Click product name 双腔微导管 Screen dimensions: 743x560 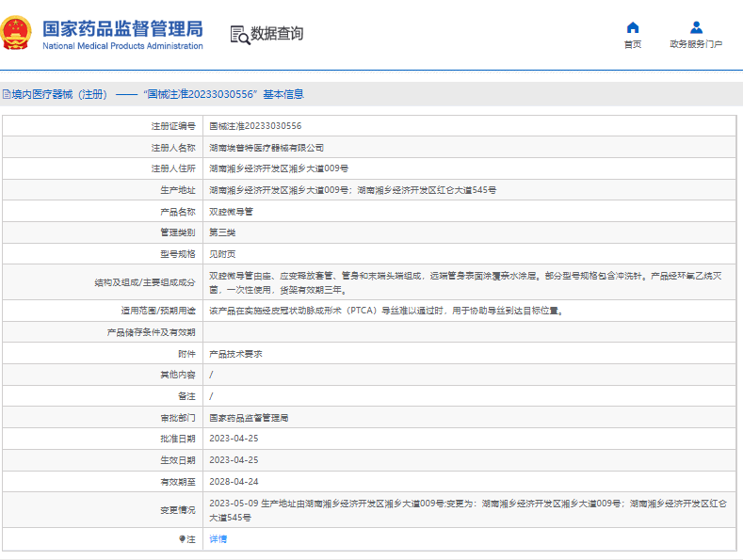[x=232, y=212]
